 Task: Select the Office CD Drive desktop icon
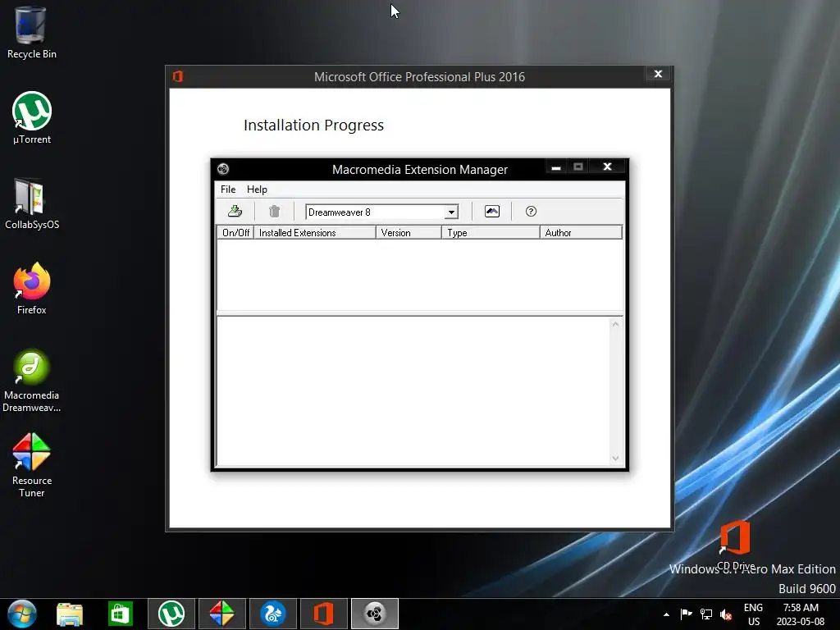pyautogui.click(x=735, y=546)
